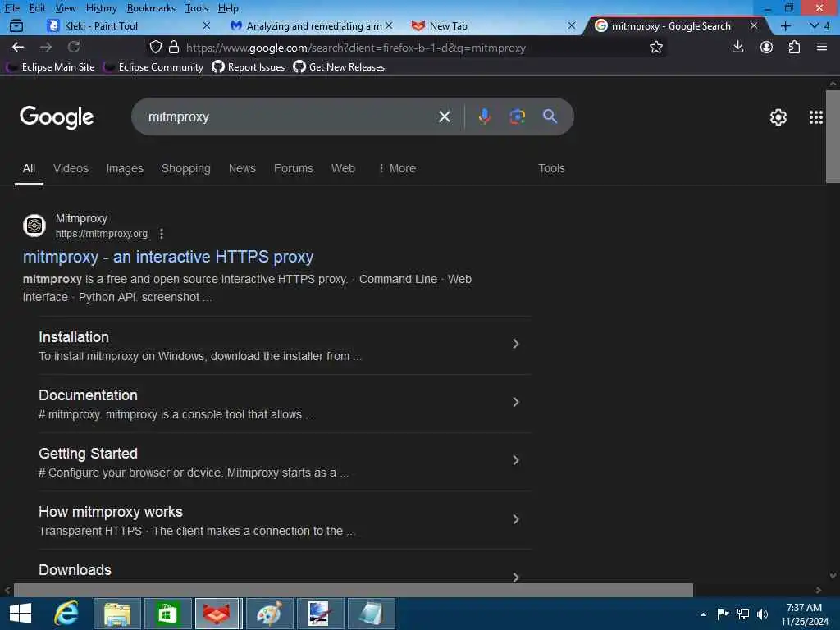This screenshot has height=630, width=840.
Task: Click the scrollbar down arrow
Action: [833, 576]
